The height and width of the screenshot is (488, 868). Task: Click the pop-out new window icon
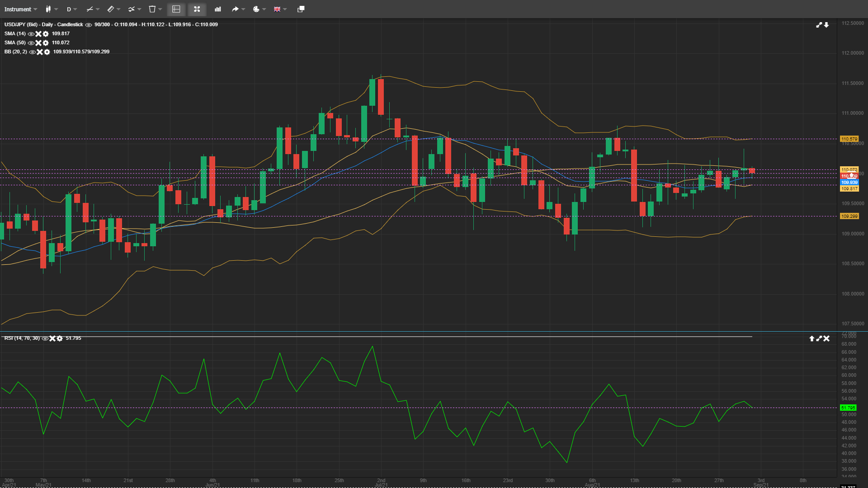(x=301, y=9)
